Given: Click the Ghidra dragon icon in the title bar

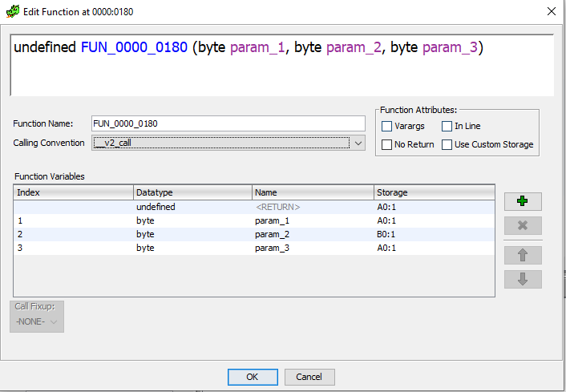Looking at the screenshot, I should [x=13, y=11].
